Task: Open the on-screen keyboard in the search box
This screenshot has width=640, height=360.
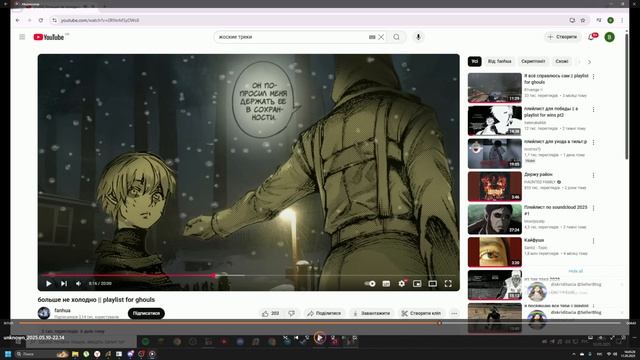Action: 372,37
